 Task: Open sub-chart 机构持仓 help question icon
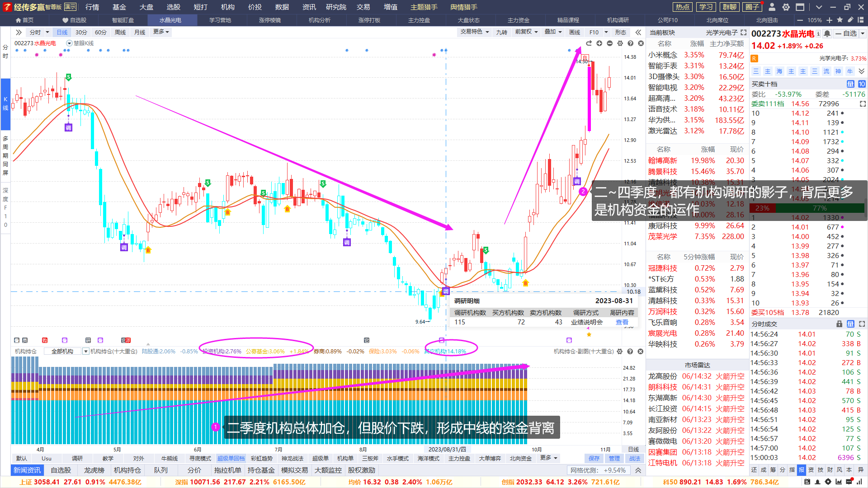(x=630, y=351)
